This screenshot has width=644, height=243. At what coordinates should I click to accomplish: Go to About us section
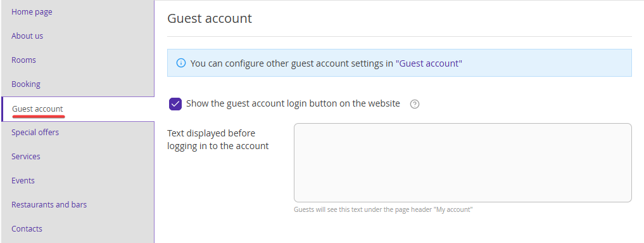click(x=27, y=36)
